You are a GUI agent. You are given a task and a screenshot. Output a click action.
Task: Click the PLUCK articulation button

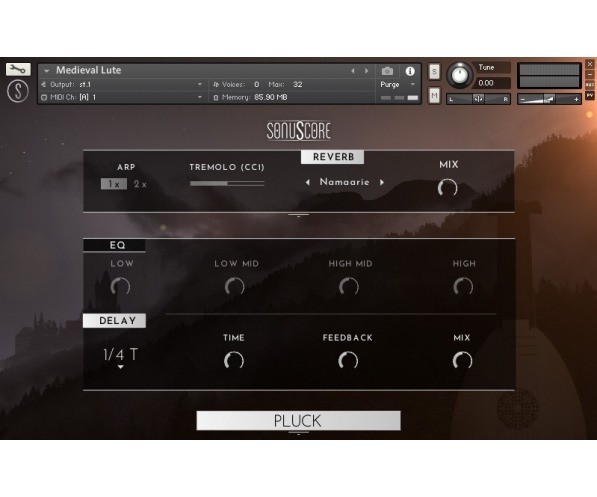298,421
